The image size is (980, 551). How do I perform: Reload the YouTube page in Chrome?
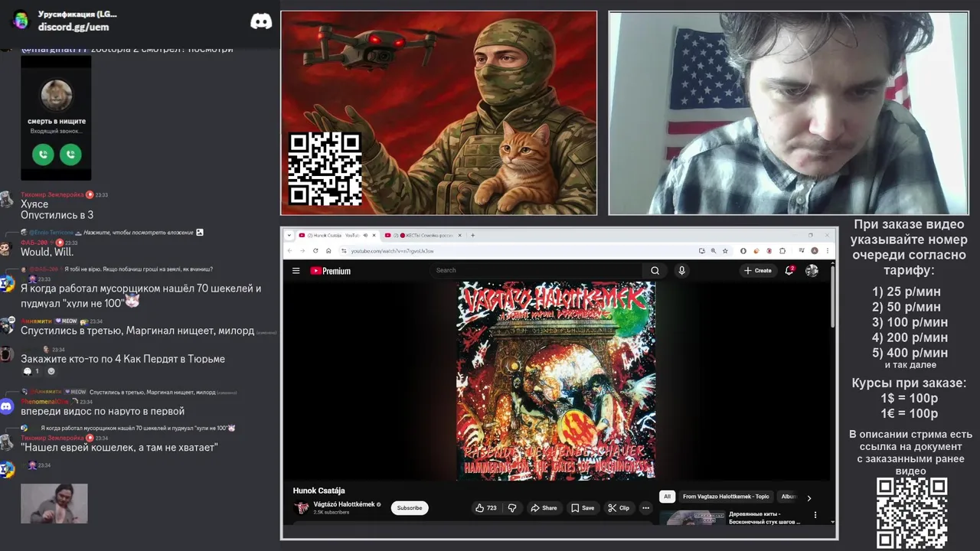pyautogui.click(x=315, y=251)
